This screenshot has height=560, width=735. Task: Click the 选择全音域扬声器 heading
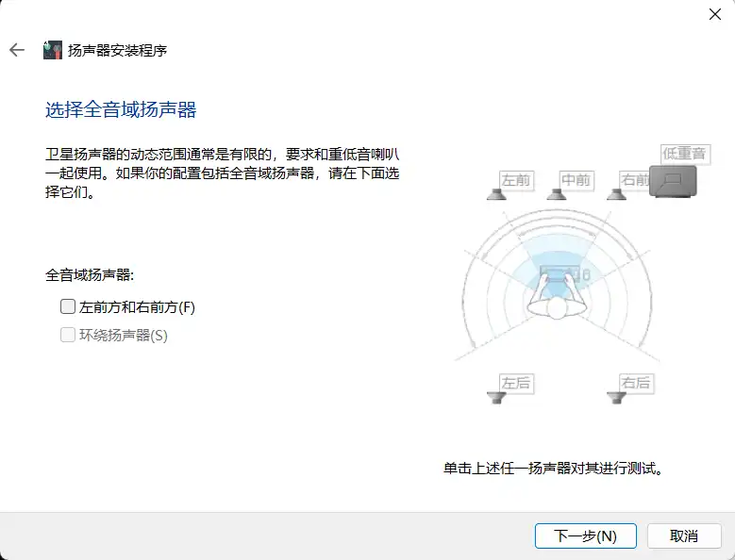point(121,110)
